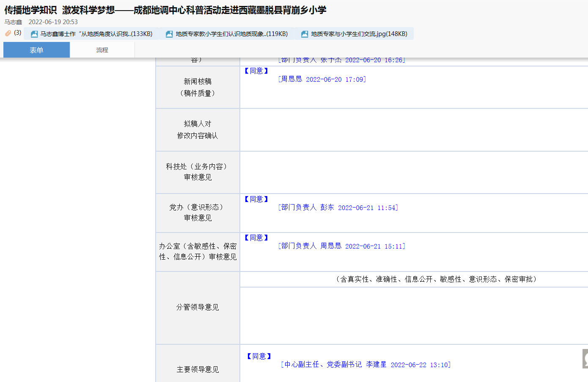
Task: Click image icon of 马志鑫博士作 attachment
Action: (x=34, y=34)
